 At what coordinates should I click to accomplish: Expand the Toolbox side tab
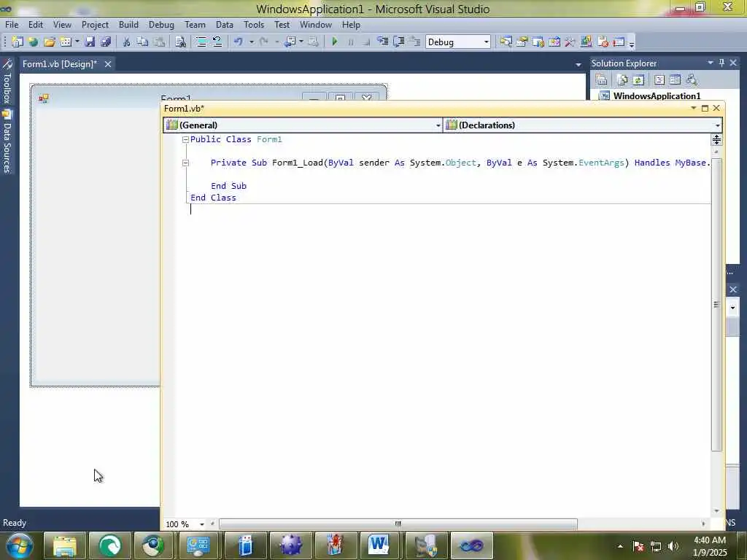(7, 82)
